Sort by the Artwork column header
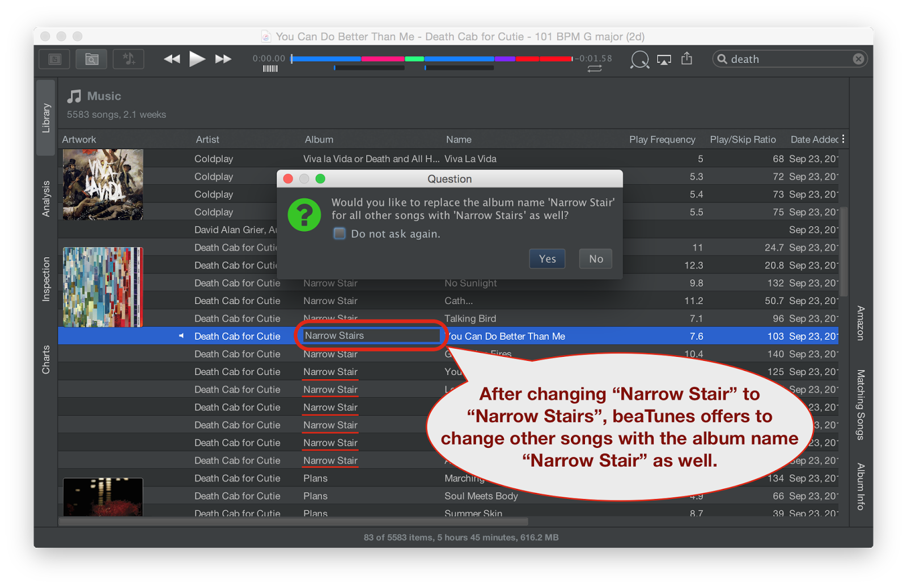Screen dimensions: 907x588 pyautogui.click(x=79, y=139)
